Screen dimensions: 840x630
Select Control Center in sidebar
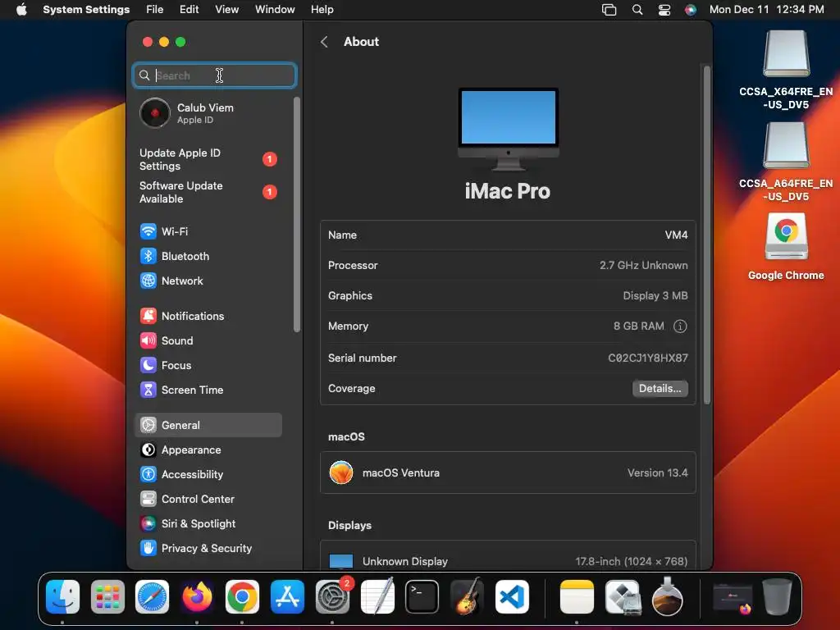pyautogui.click(x=208, y=500)
